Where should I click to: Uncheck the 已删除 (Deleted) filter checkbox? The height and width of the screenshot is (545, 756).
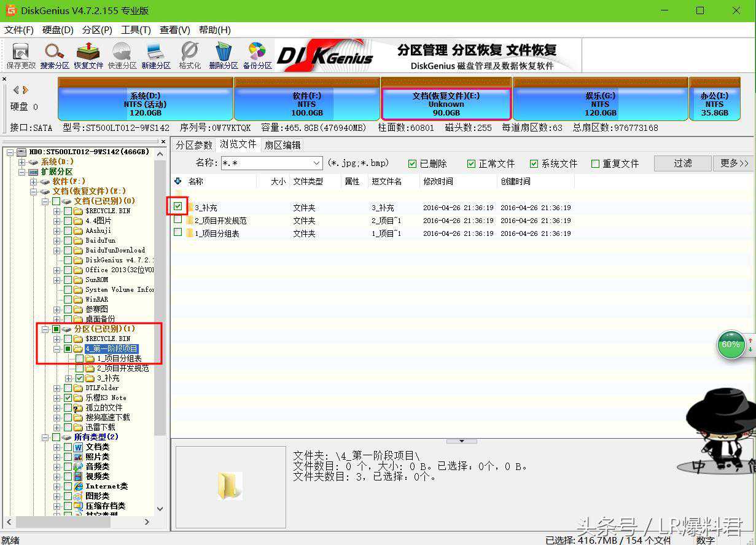pos(413,163)
